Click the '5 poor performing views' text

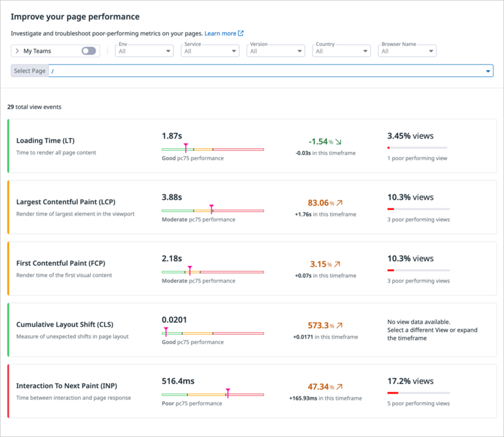[418, 404]
